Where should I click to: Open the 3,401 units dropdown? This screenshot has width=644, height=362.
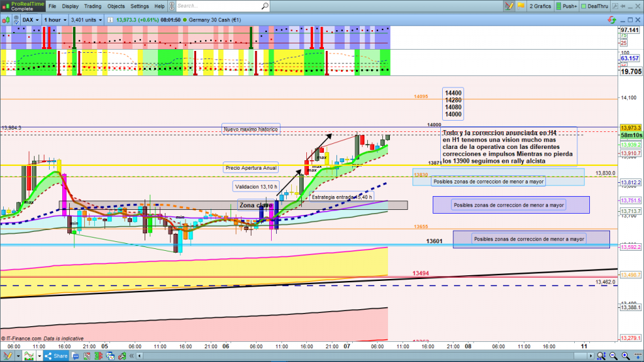87,19
